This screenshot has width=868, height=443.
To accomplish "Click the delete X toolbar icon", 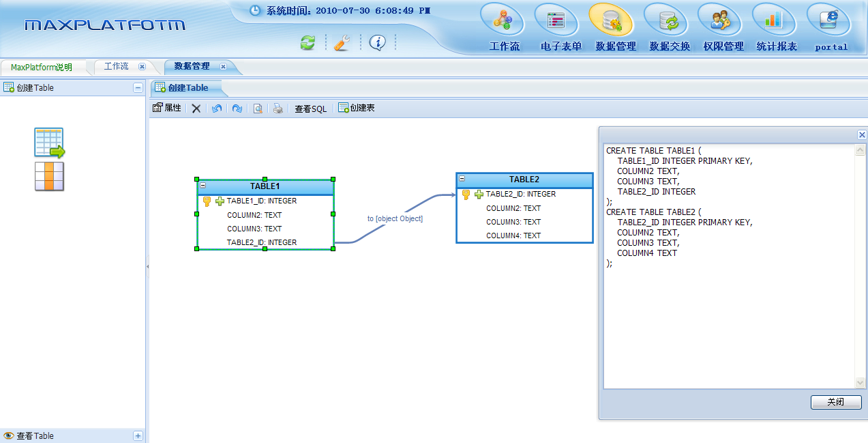I will click(196, 109).
